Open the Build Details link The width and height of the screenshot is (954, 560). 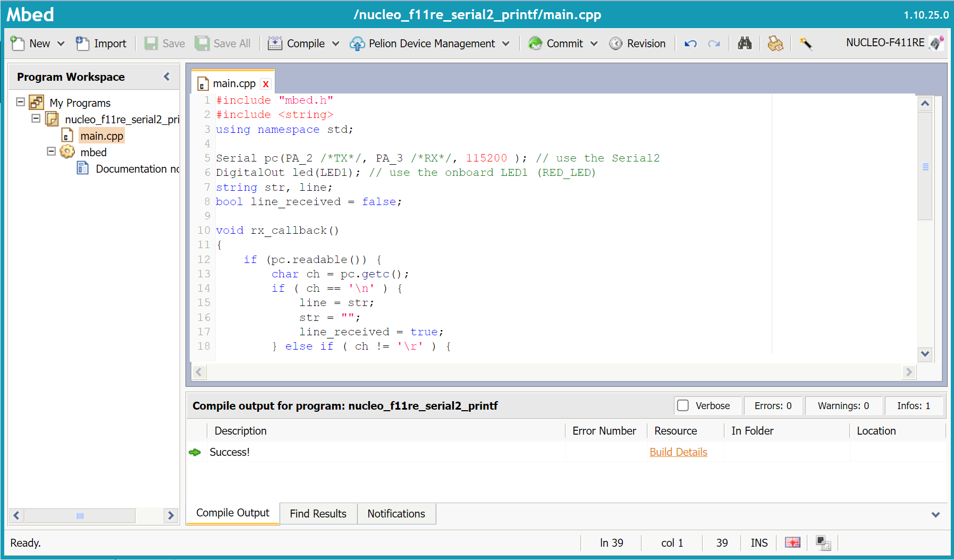tap(678, 452)
